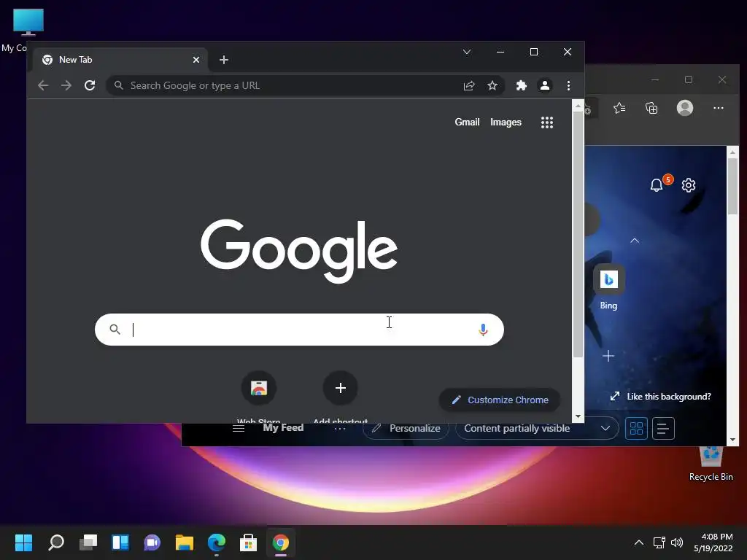
Task: Go back in Chrome navigation
Action: pyautogui.click(x=43, y=86)
